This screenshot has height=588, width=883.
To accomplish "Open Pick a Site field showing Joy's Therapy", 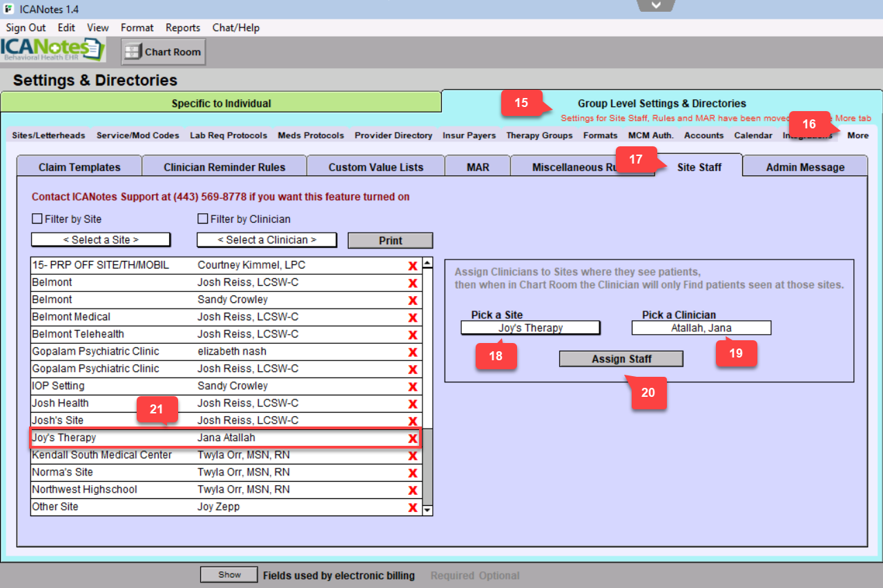I will (x=530, y=328).
